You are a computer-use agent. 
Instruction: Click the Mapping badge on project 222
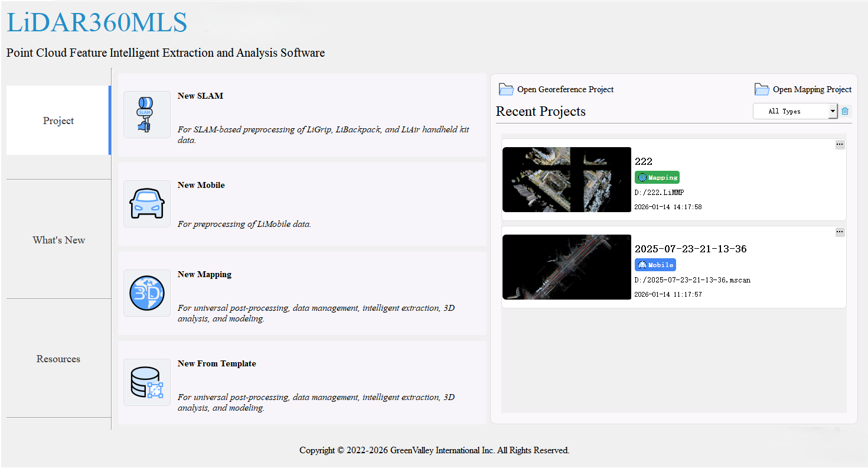pos(657,177)
